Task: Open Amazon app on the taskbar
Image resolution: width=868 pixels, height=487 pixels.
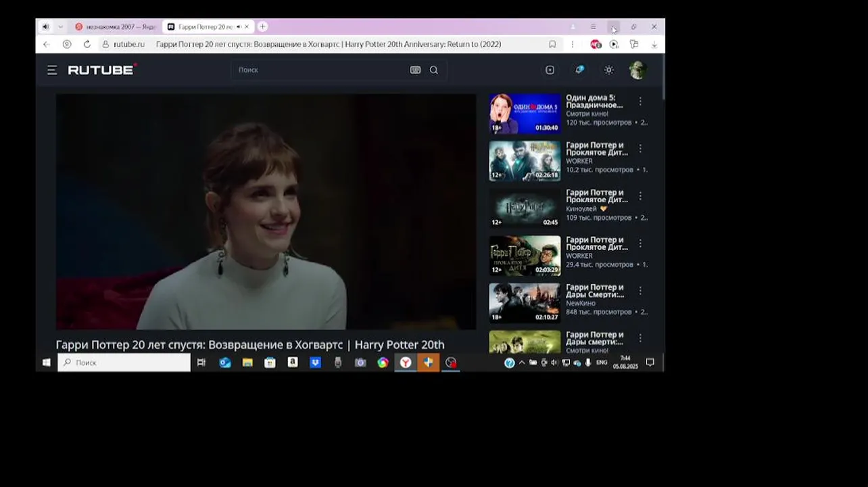Action: coord(293,363)
